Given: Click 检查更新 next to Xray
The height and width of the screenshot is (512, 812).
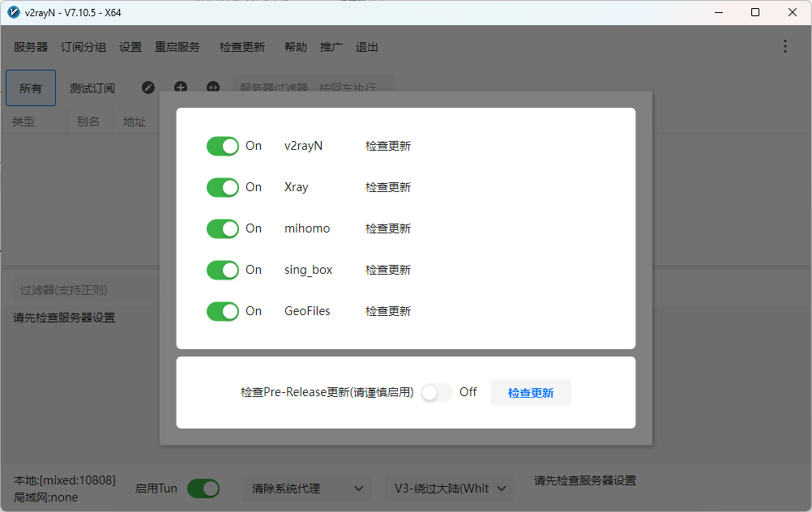Looking at the screenshot, I should pos(387,187).
